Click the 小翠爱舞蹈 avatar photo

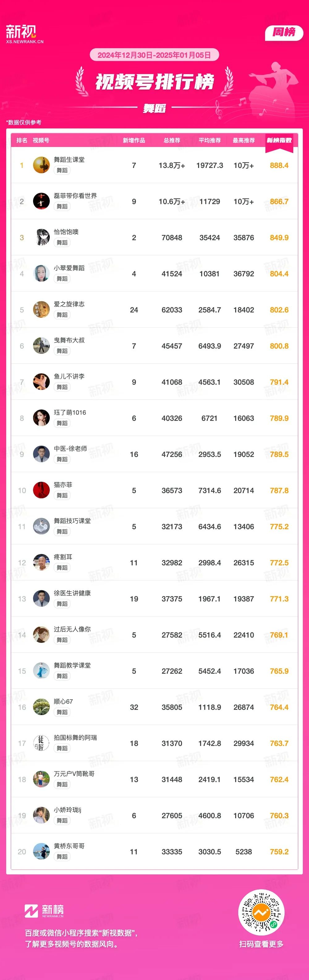[x=41, y=274]
